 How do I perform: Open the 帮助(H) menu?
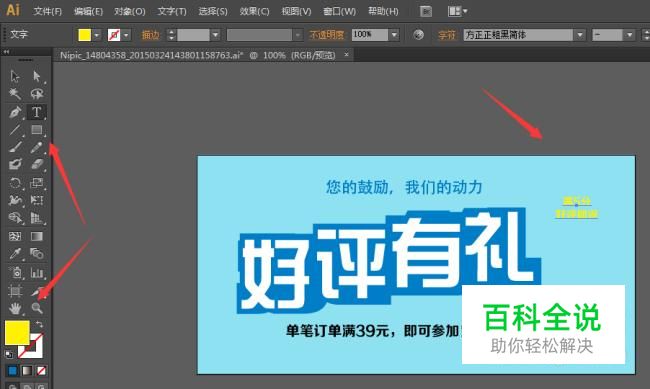[383, 11]
